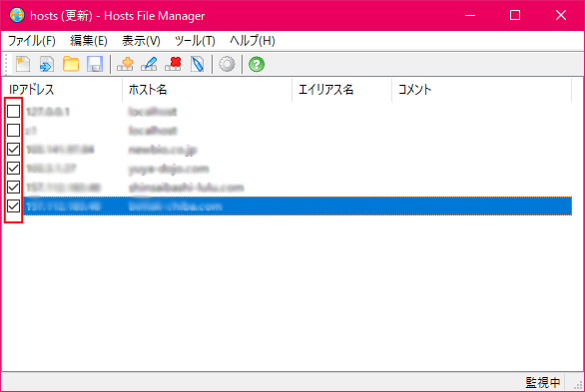Uncheck the shinsaibashi-lulu.com entry checkbox
585x392 pixels.
pos(13,187)
